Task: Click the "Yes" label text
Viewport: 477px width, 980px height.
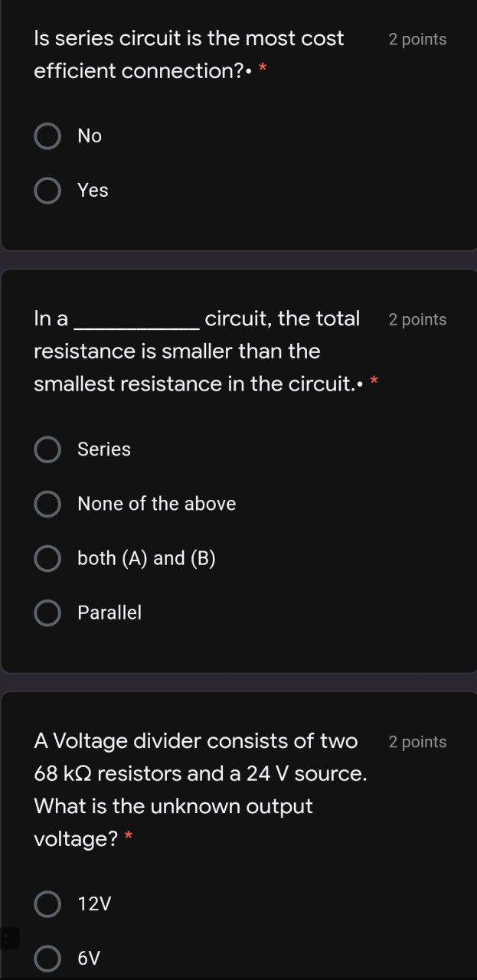Action: tap(93, 190)
